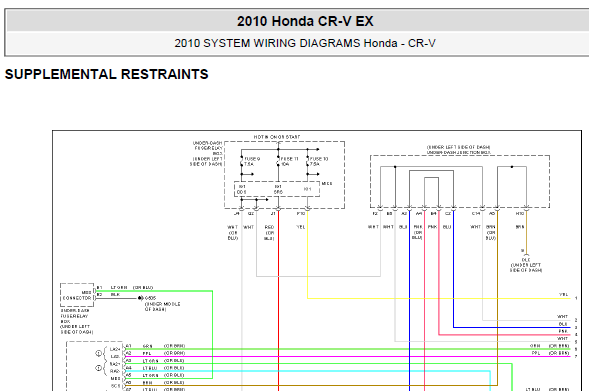Click the 'A1 GRN (OR BRN)' pin row
Viewport: 589px width, 391px height.
click(155, 346)
